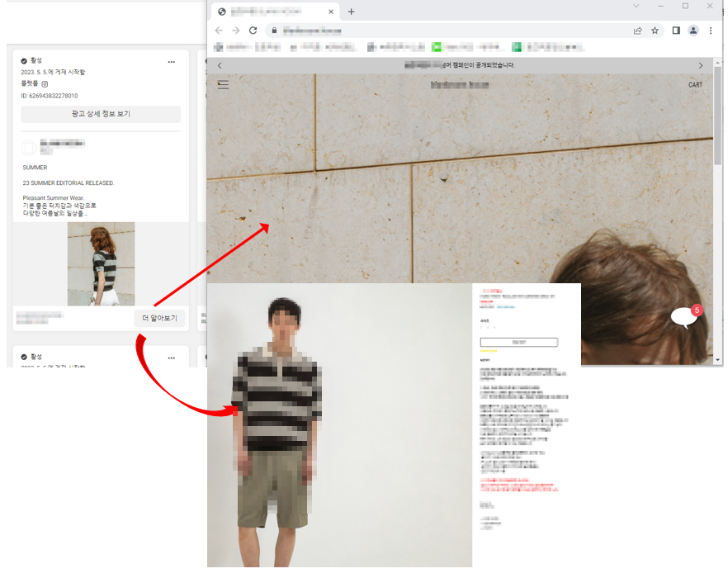Open the striped-shirt woman ad thumbnail
This screenshot has width=728, height=578.
pos(102,263)
